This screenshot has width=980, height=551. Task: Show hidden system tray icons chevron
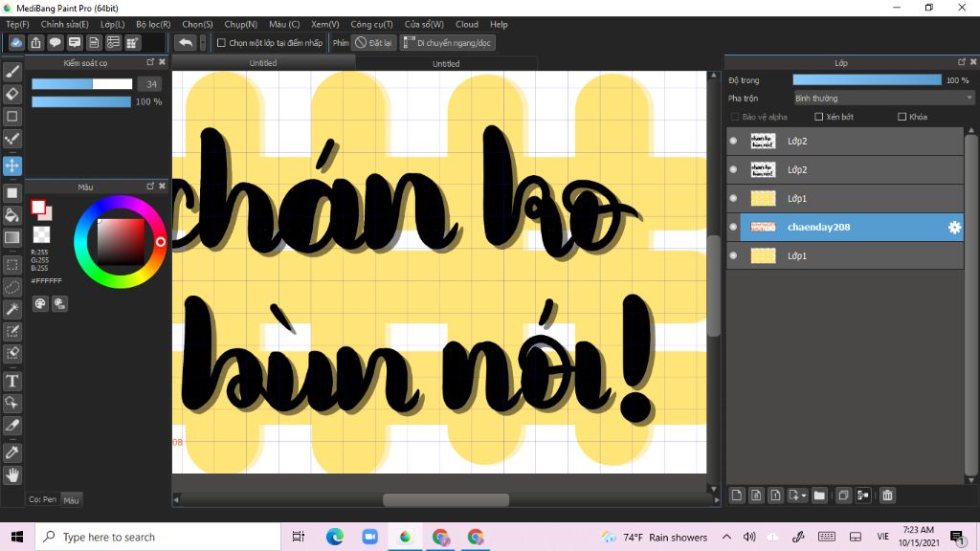pos(726,537)
